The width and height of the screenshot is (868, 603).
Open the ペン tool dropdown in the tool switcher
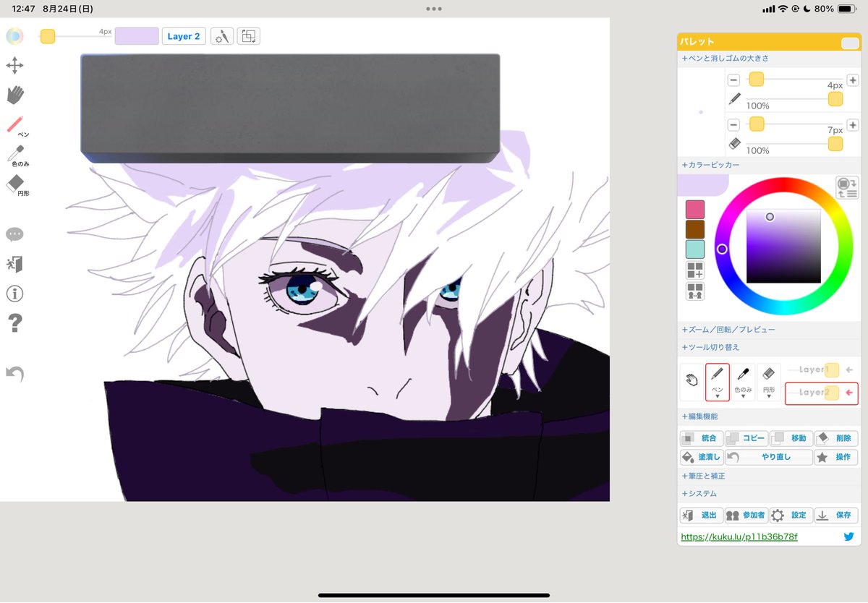717,382
